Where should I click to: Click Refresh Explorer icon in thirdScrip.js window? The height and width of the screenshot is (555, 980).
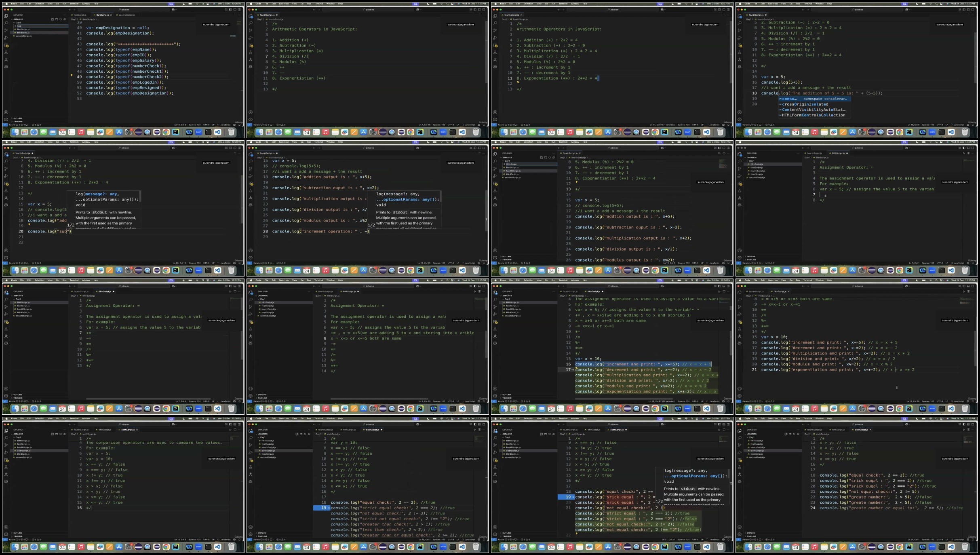(x=61, y=19)
